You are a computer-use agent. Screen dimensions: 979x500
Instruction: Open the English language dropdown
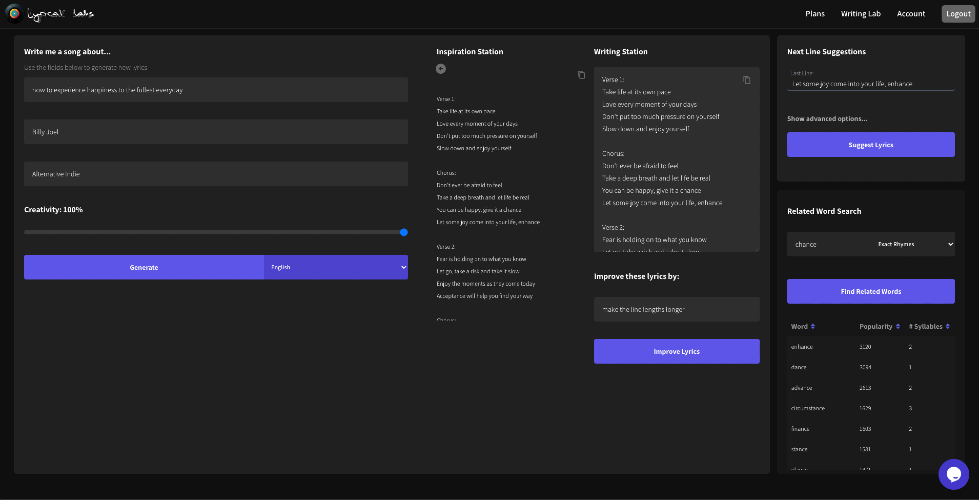pyautogui.click(x=336, y=267)
